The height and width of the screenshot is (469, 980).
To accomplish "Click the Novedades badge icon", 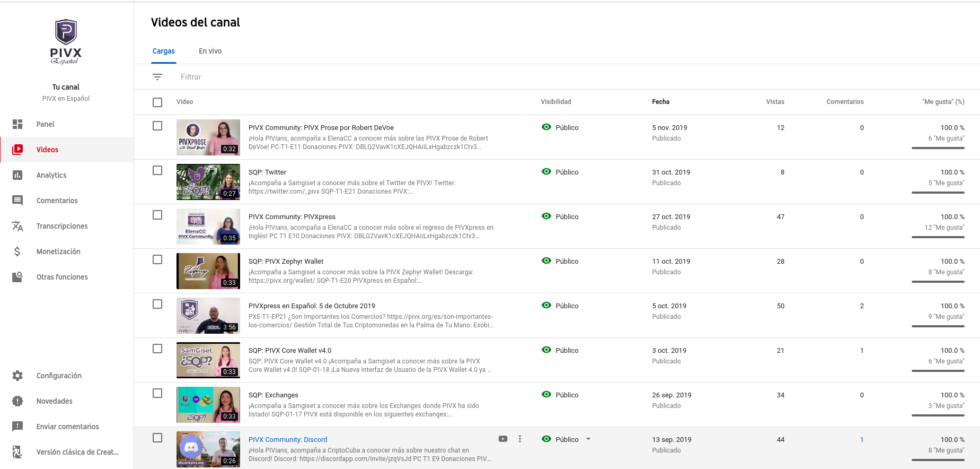I will 17,401.
